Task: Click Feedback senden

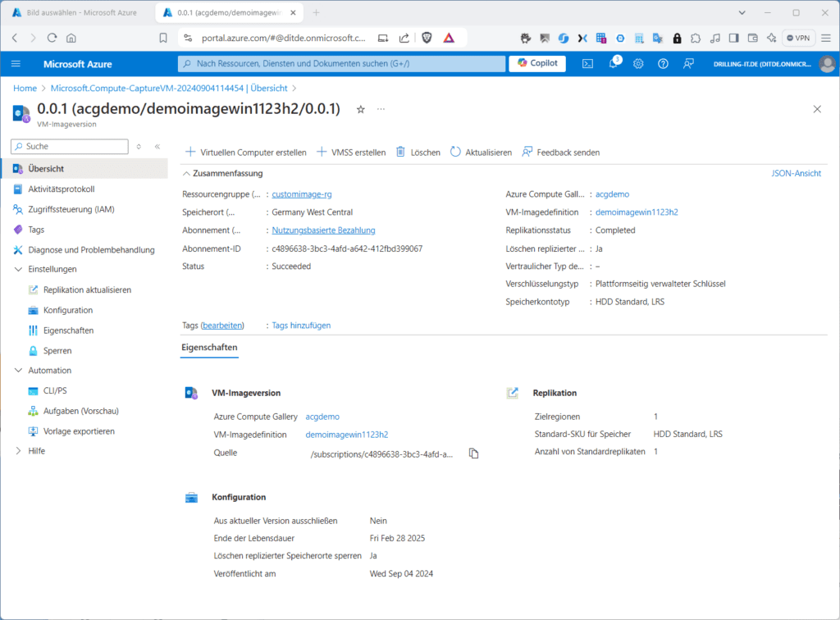Action: [561, 152]
